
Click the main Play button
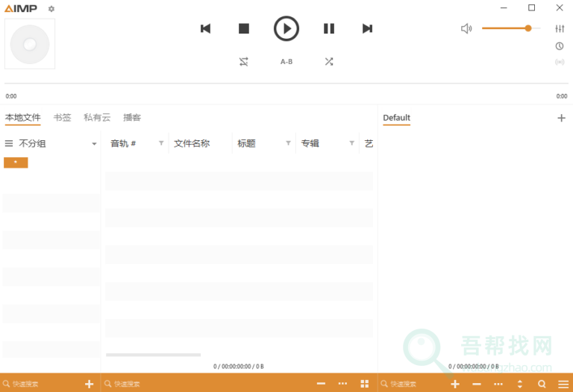pyautogui.click(x=286, y=28)
